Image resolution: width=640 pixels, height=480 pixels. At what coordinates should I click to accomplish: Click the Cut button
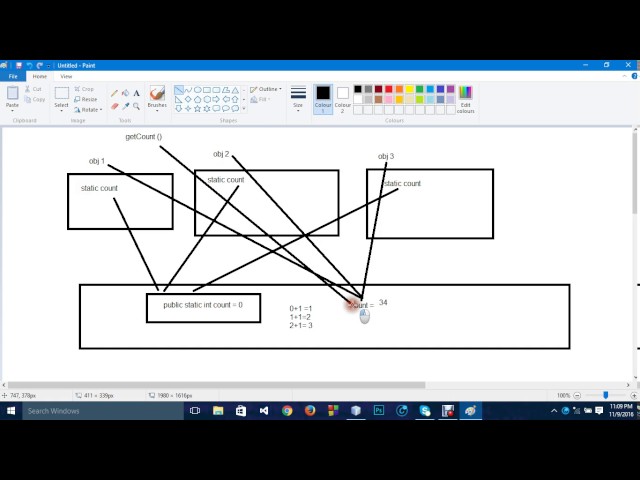click(x=33, y=89)
